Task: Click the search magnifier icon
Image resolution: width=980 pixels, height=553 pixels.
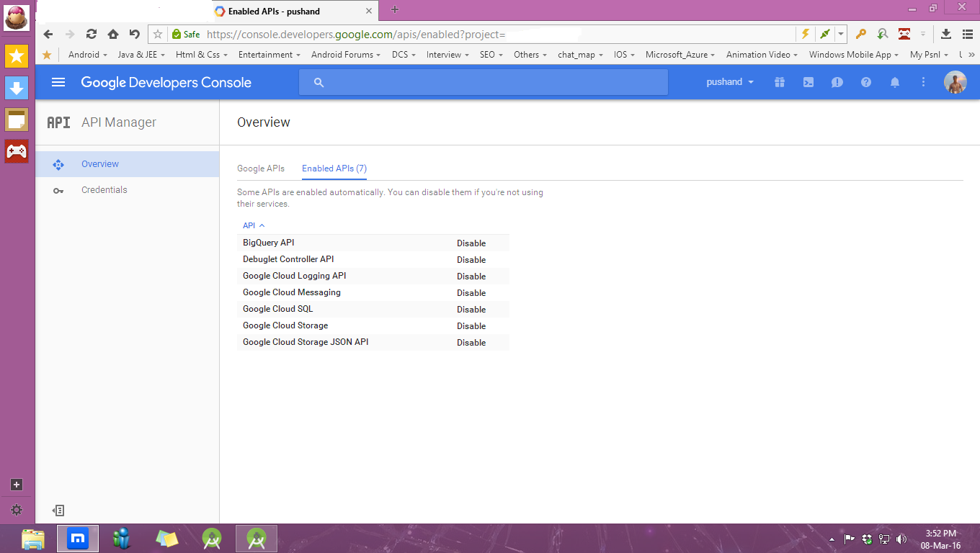Action: tap(319, 83)
